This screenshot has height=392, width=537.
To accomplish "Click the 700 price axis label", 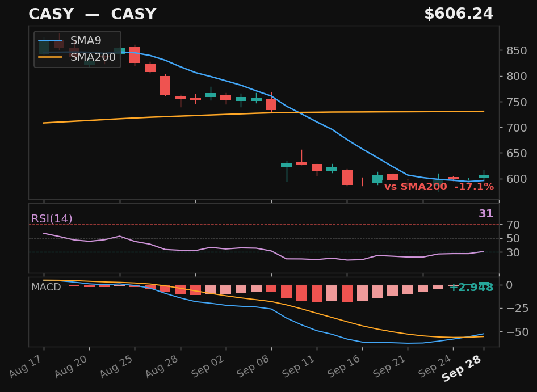I will pyautogui.click(x=517, y=127).
